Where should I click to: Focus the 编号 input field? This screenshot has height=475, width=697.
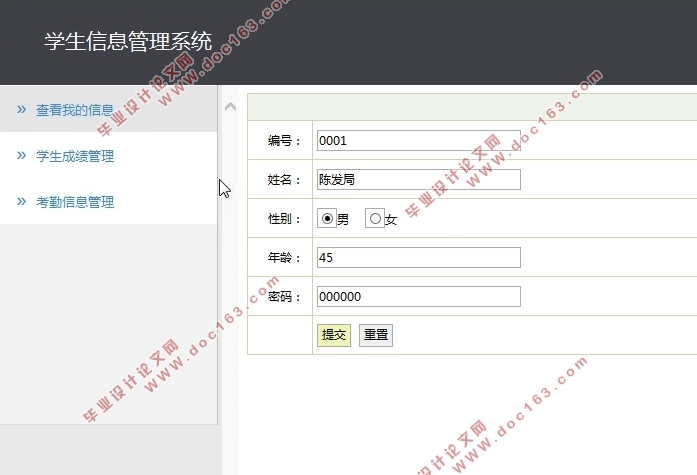click(419, 140)
